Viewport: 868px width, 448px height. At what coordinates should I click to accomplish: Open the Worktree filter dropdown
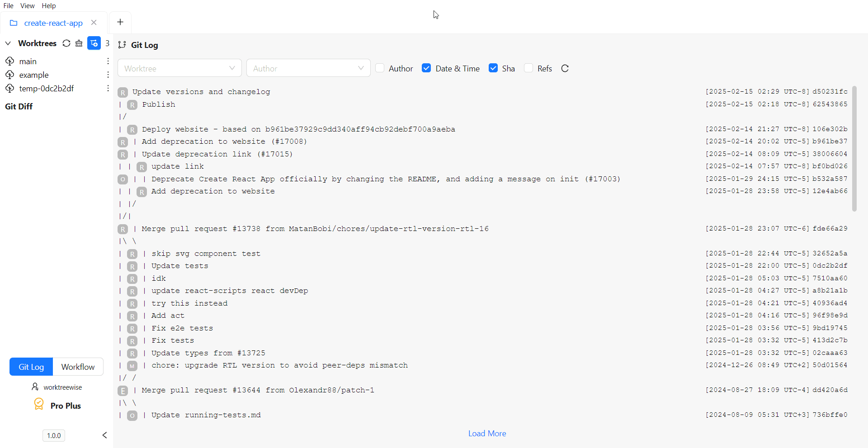tap(179, 68)
